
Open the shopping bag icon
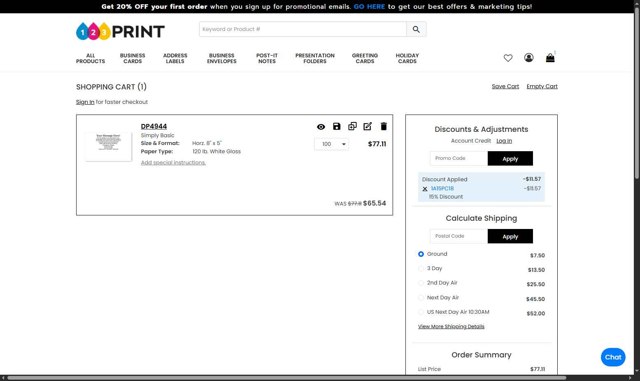pos(550,58)
